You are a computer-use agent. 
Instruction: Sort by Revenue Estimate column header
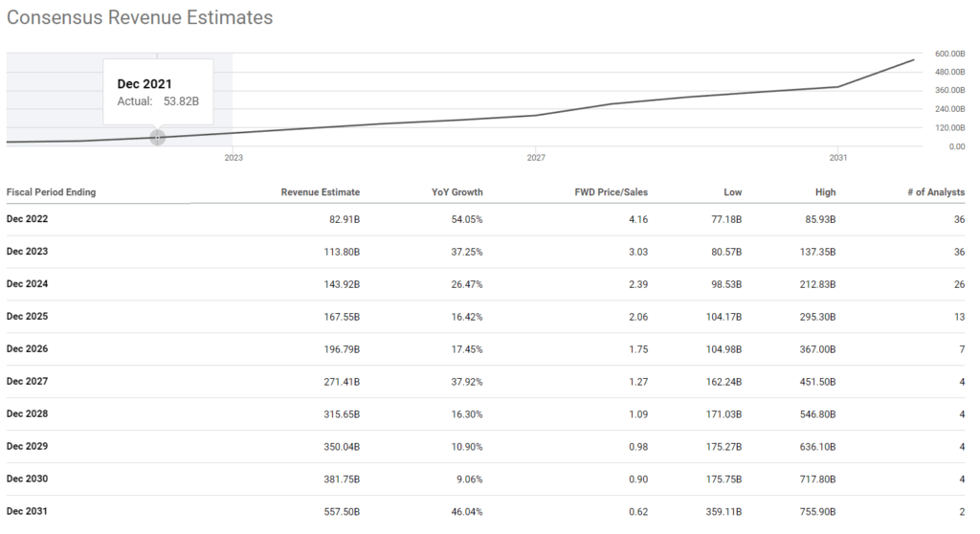320,192
